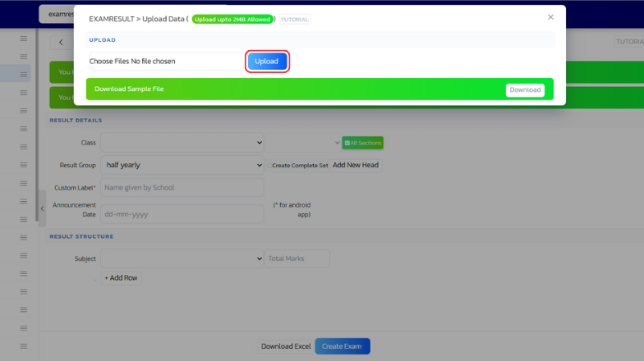Click the highlighted sidebar menu icon
Screen dimensions: 644x361
click(x=24, y=73)
